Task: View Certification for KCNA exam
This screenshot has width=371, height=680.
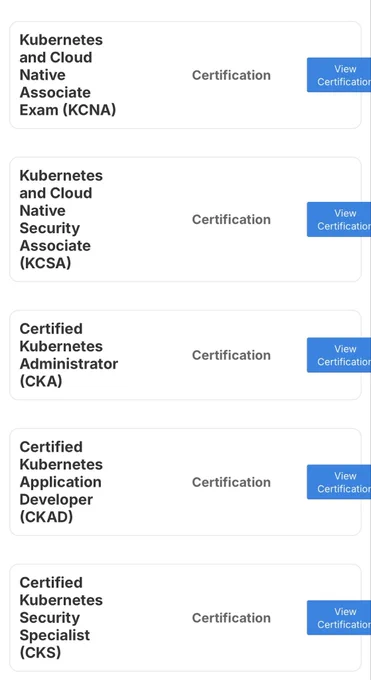Action: pos(339,75)
